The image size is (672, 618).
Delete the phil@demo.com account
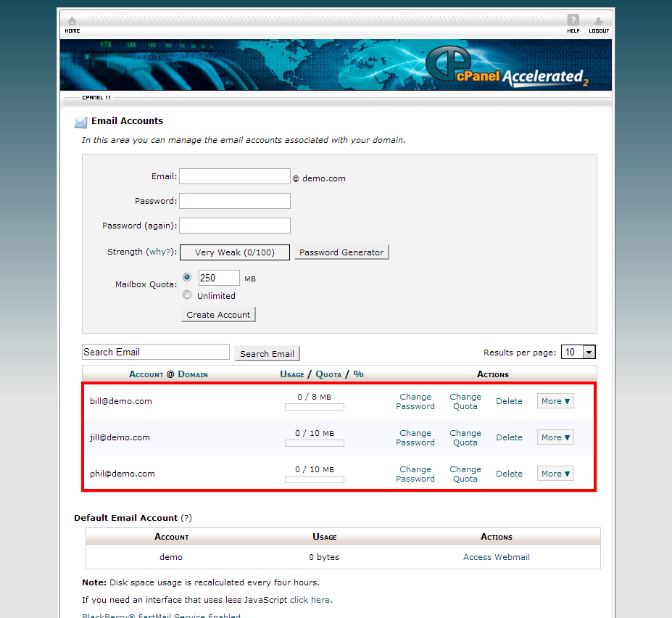coord(509,474)
